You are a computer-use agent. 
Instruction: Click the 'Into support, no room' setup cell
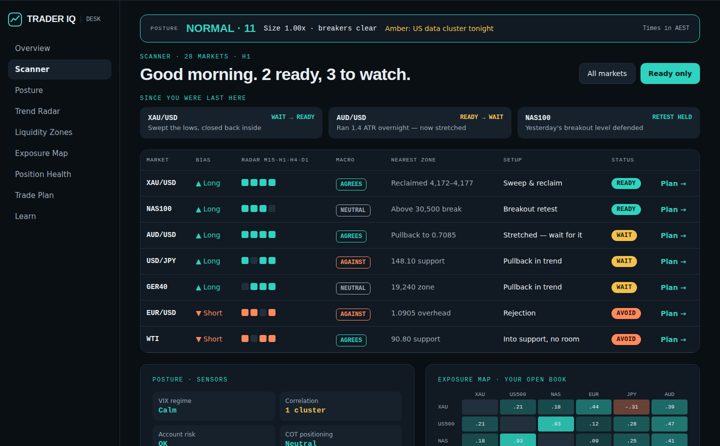click(541, 339)
